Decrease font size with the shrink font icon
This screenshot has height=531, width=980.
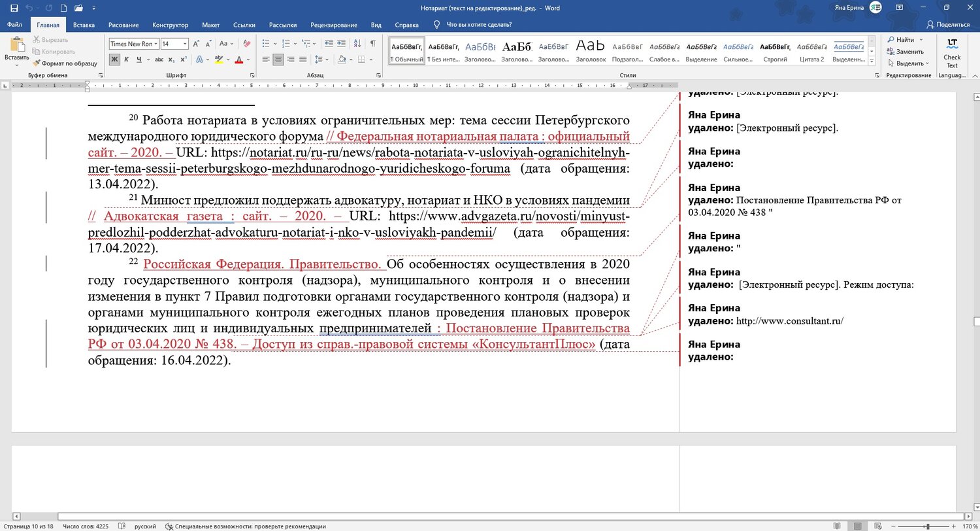tap(210, 43)
